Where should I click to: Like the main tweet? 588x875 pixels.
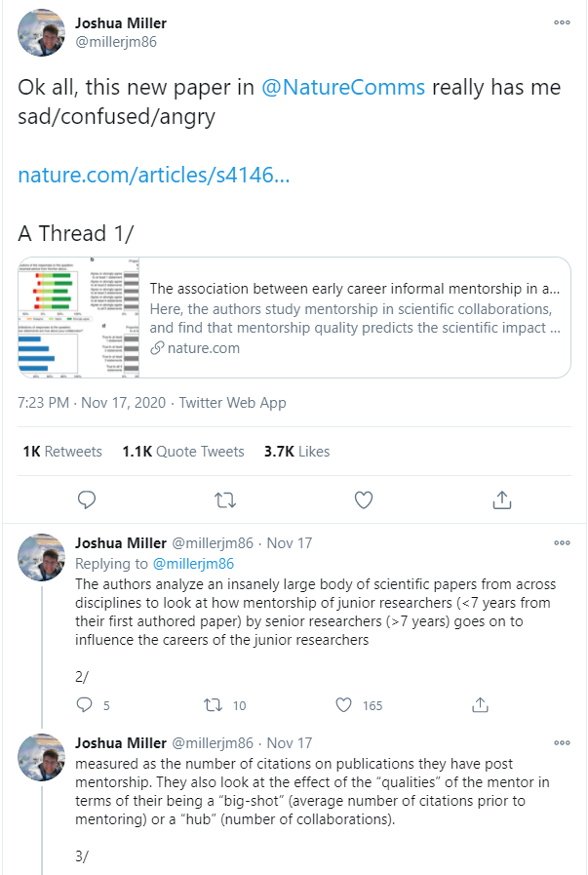coord(364,499)
